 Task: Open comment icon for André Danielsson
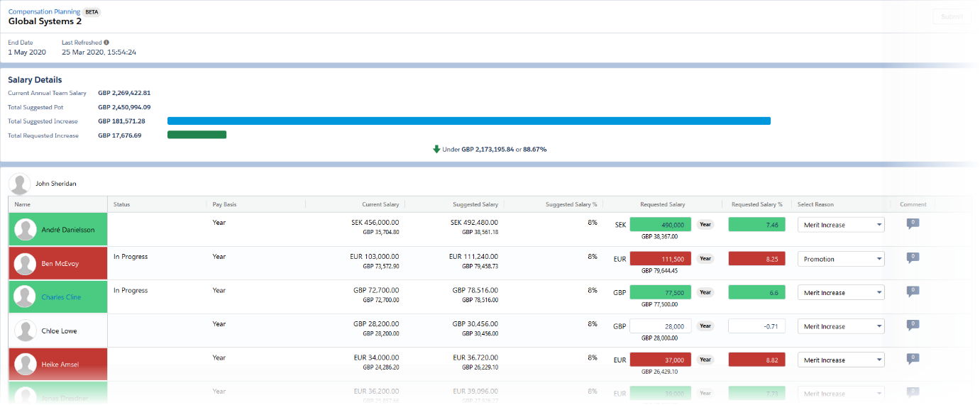point(913,224)
